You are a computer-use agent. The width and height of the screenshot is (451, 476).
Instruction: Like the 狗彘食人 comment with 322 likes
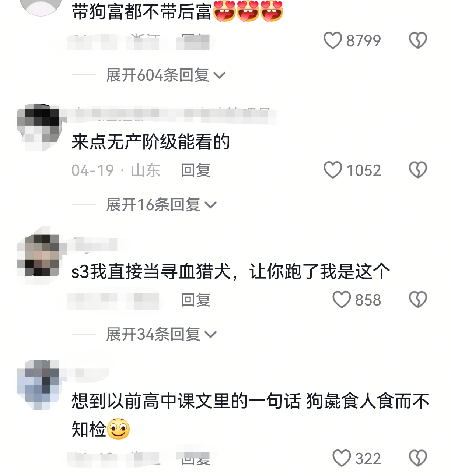pos(342,458)
